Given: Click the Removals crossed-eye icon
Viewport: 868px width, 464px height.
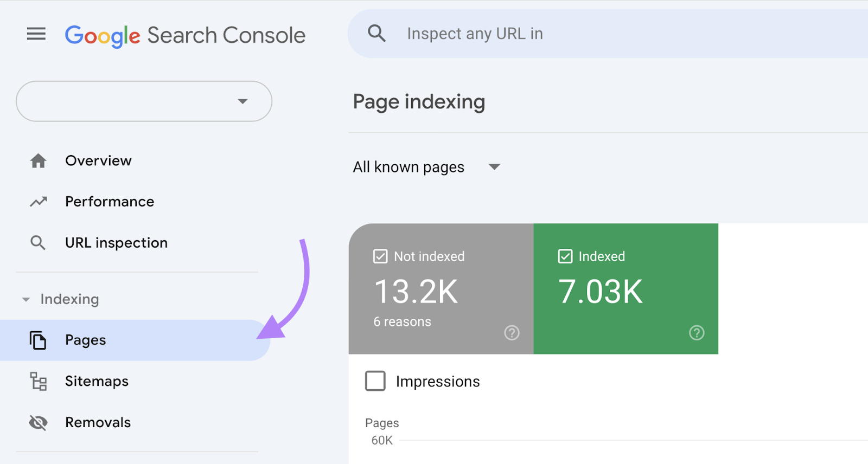Looking at the screenshot, I should pyautogui.click(x=38, y=422).
